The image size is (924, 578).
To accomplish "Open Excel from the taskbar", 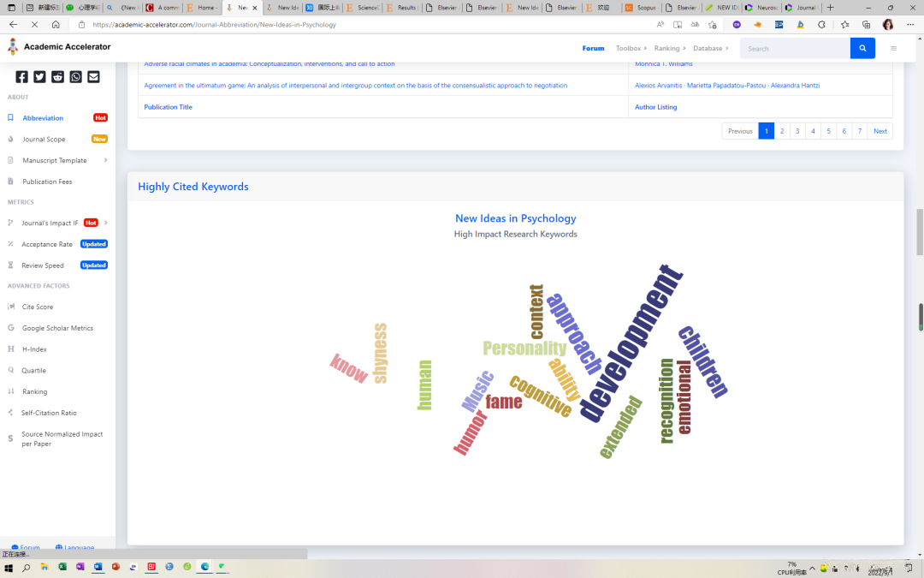I will pos(62,567).
